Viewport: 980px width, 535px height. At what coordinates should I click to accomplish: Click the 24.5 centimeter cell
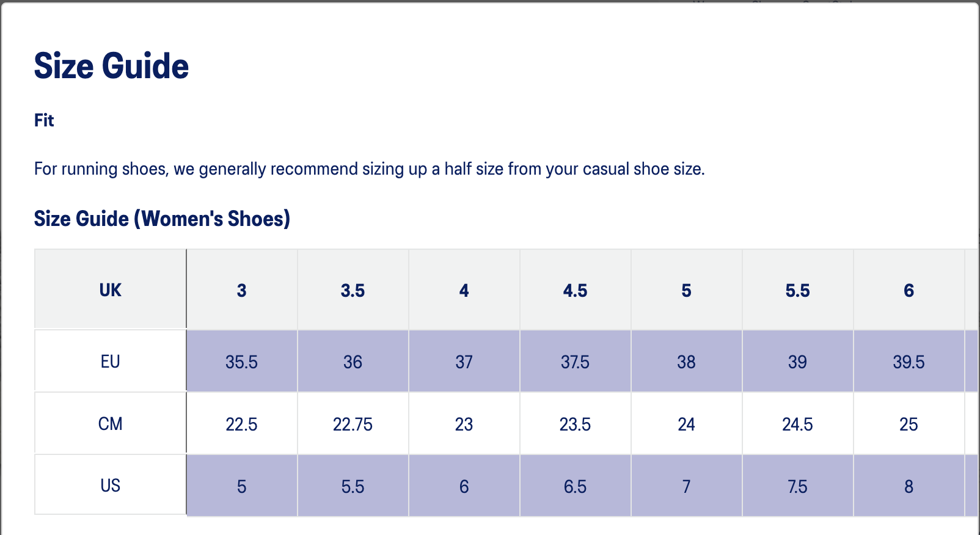coord(797,424)
